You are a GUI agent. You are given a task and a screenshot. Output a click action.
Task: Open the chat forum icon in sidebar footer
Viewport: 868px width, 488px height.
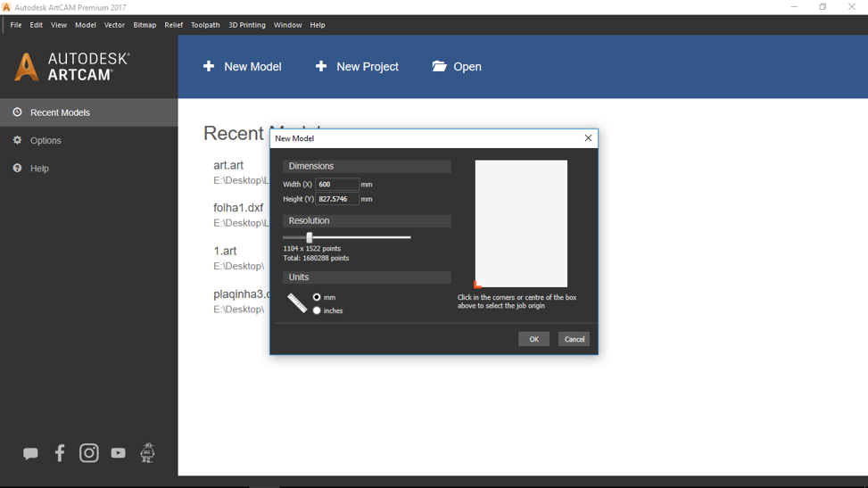coord(30,454)
